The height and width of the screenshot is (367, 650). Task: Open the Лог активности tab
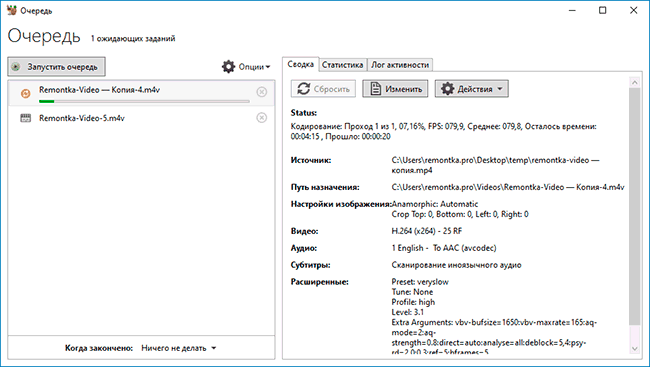(x=400, y=65)
